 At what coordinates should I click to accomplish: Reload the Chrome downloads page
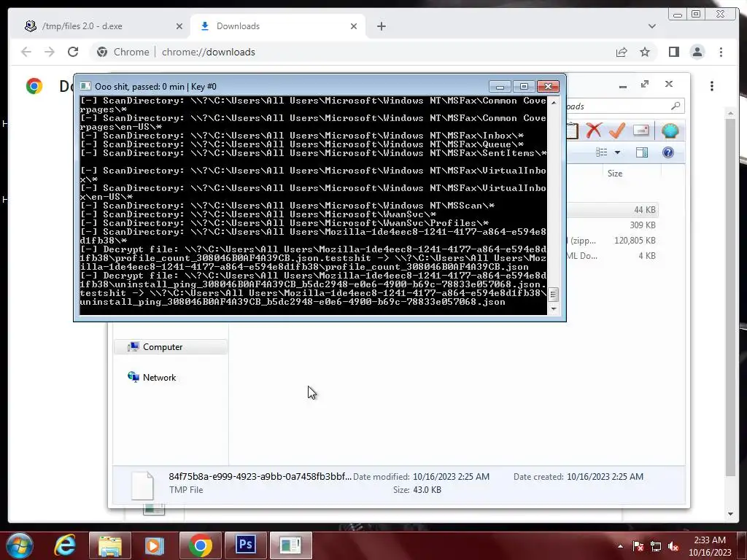pyautogui.click(x=73, y=52)
